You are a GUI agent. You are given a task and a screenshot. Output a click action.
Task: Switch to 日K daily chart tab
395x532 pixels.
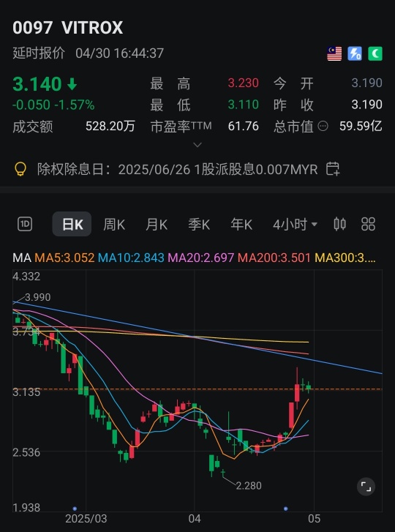[72, 224]
